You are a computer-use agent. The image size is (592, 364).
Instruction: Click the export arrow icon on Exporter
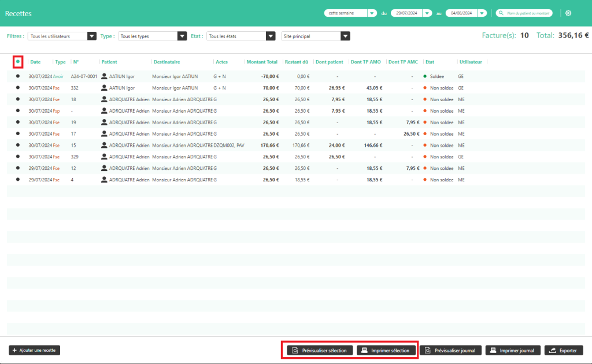(x=553, y=350)
